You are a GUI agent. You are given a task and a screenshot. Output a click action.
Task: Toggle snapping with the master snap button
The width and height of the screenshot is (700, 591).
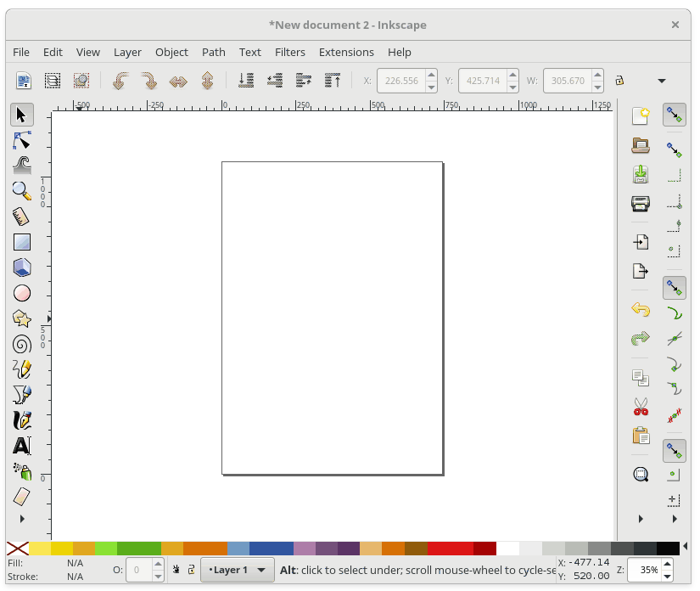click(x=674, y=115)
